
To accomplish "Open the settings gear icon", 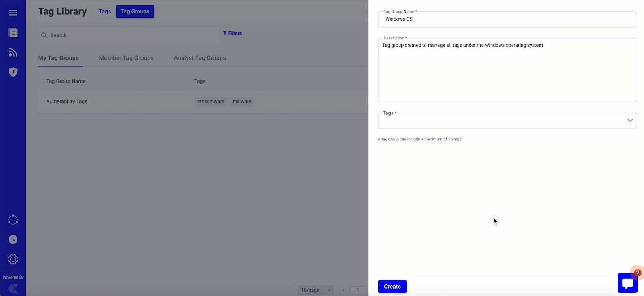I will (13, 259).
